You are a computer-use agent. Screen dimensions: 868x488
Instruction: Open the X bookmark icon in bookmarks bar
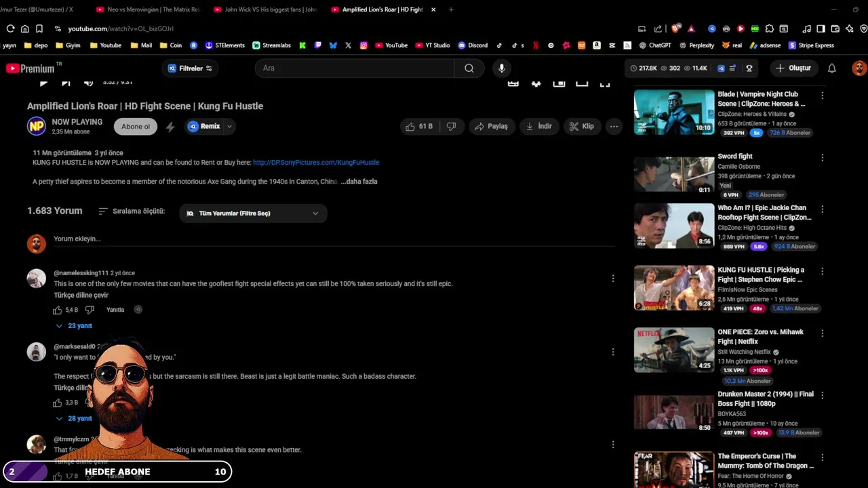coord(348,45)
